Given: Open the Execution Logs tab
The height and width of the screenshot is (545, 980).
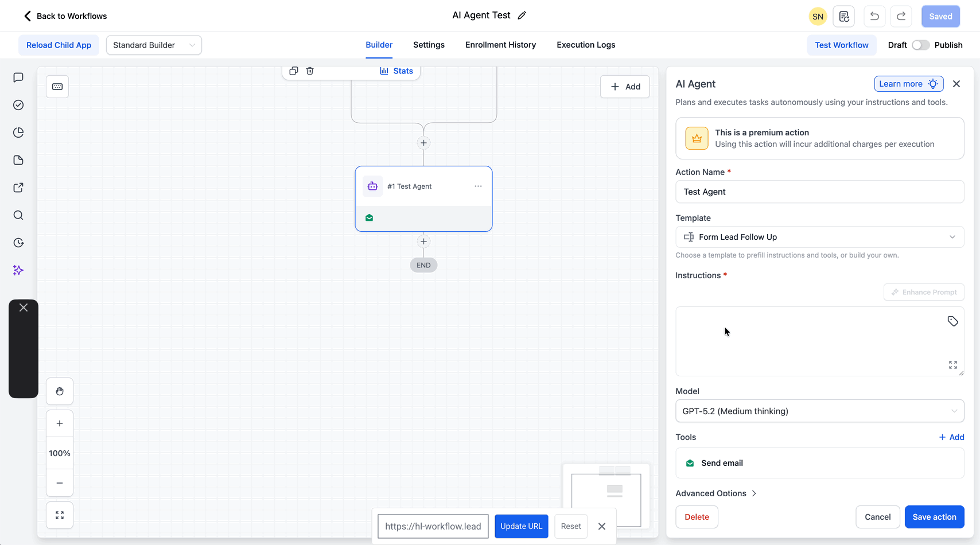Looking at the screenshot, I should [x=585, y=45].
